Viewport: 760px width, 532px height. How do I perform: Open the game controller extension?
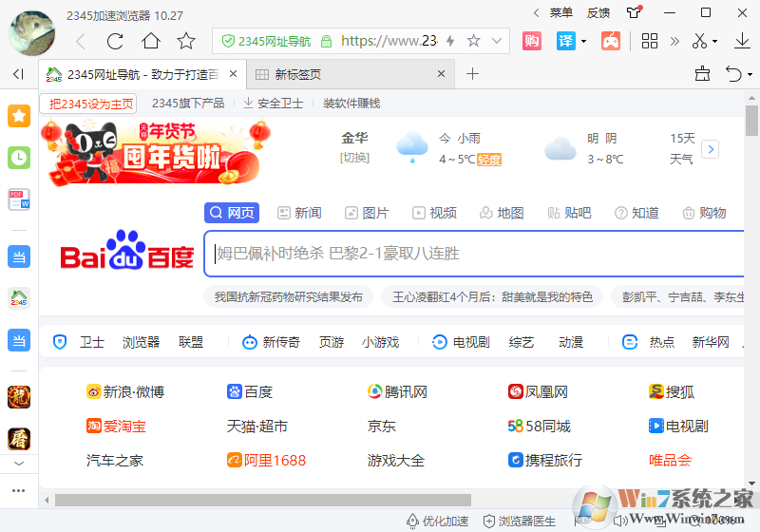point(610,41)
